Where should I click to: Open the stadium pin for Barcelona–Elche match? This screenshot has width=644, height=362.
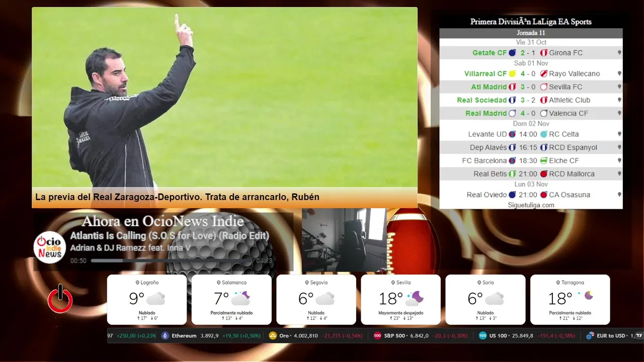(619, 160)
